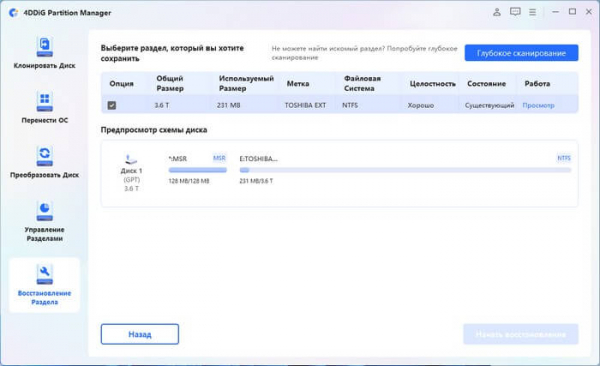
Task: Click the E:TOSHIBA partition usage bar
Action: (x=405, y=170)
